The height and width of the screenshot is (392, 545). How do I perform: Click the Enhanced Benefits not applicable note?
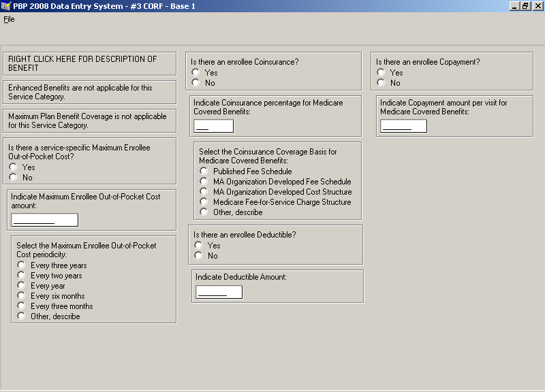[90, 93]
